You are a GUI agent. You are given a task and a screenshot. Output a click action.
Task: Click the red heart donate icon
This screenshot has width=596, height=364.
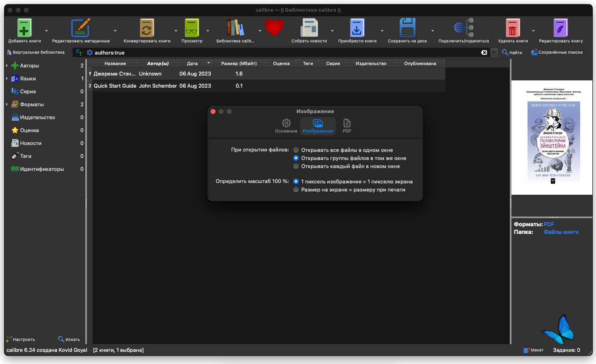[274, 28]
